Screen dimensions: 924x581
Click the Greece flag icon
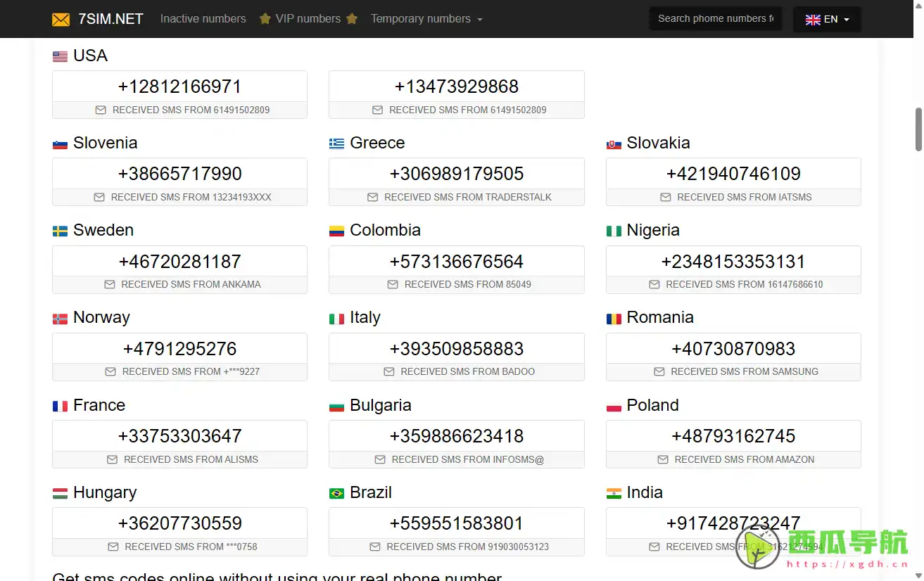336,143
